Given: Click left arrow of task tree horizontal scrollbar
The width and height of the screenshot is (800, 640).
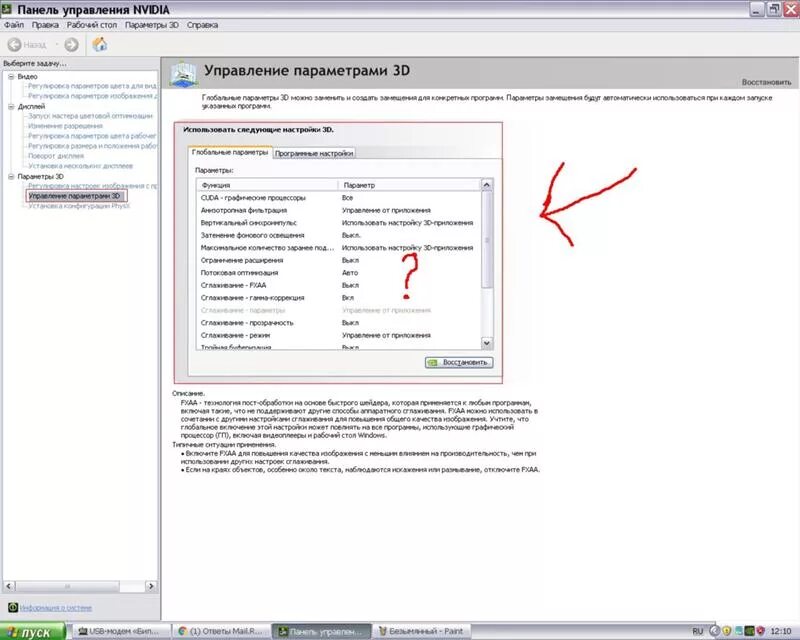Looking at the screenshot, I should point(9,586).
